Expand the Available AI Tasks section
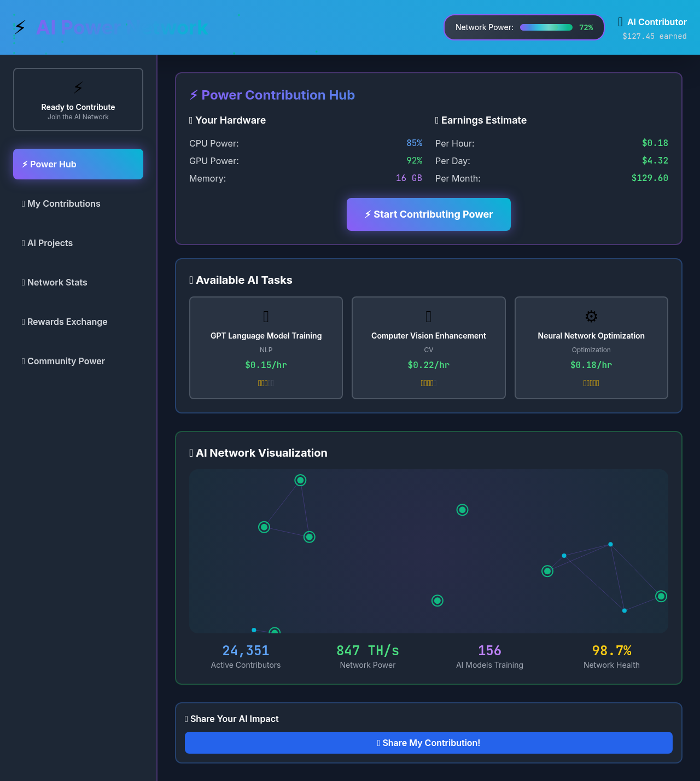 242,280
